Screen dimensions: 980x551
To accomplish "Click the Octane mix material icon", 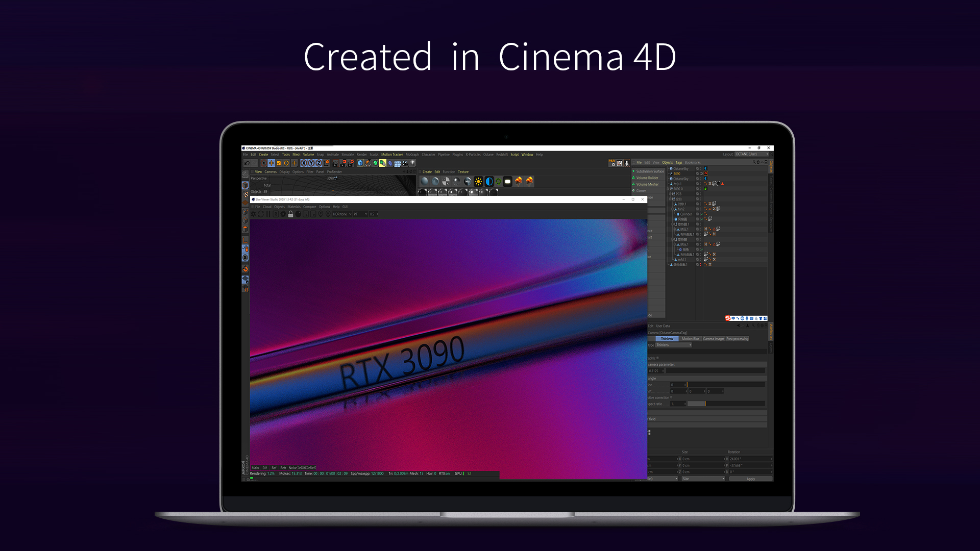I will (467, 181).
